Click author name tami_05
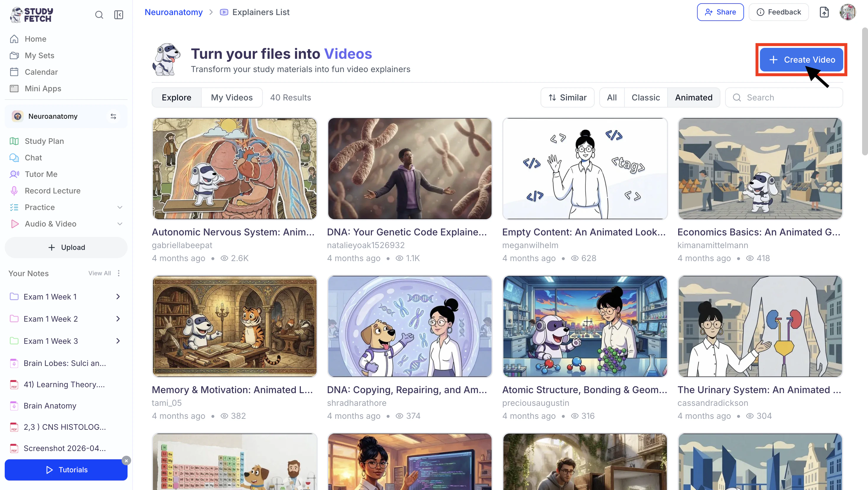The width and height of the screenshot is (868, 490). [x=167, y=403]
